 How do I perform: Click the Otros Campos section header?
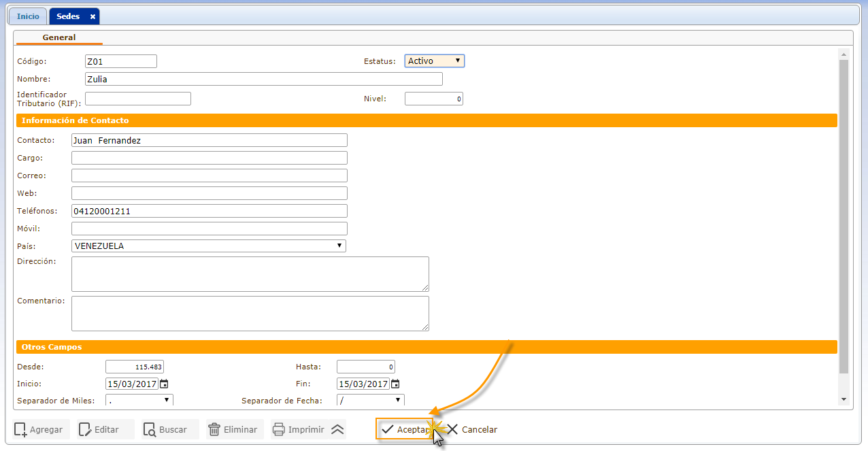coord(427,347)
